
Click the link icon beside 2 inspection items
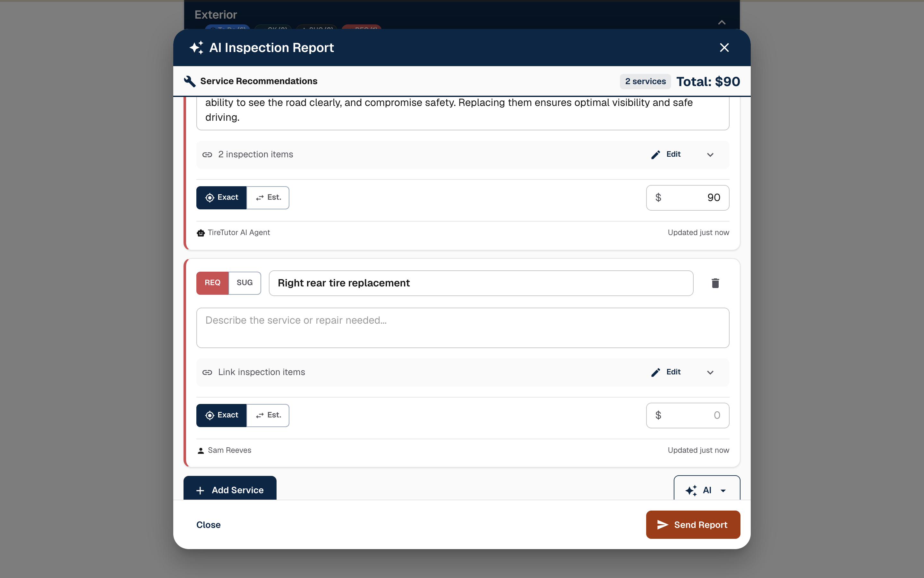click(207, 154)
